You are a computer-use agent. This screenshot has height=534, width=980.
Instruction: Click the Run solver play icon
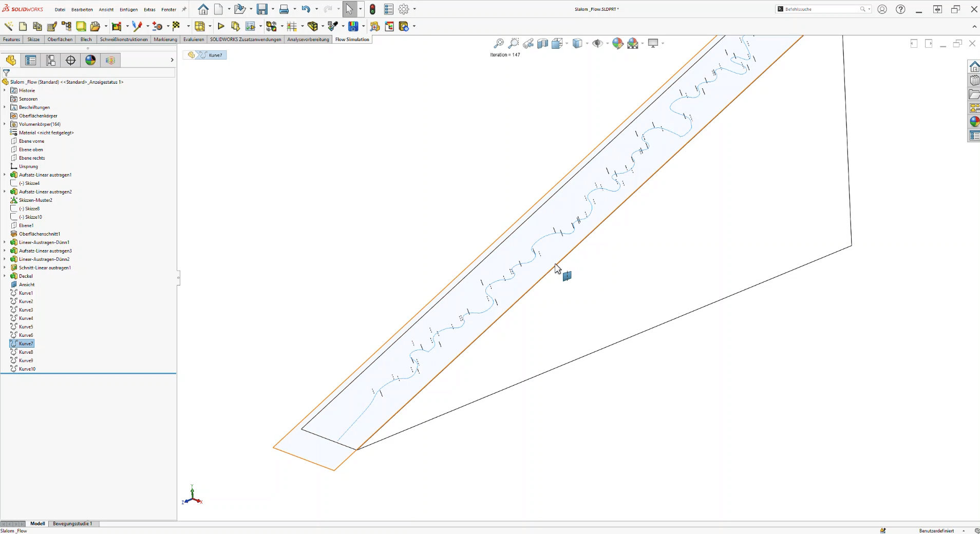pos(221,26)
